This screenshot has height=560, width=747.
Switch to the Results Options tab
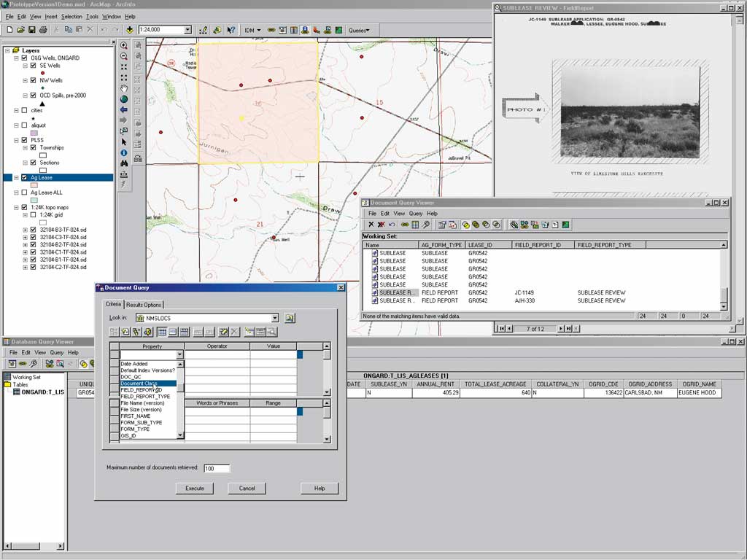(144, 305)
